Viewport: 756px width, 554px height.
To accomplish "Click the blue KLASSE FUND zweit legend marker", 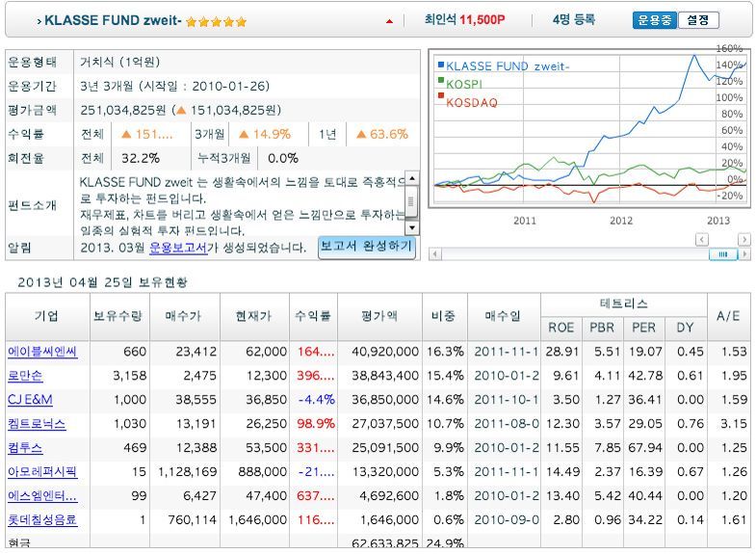I will click(x=441, y=65).
